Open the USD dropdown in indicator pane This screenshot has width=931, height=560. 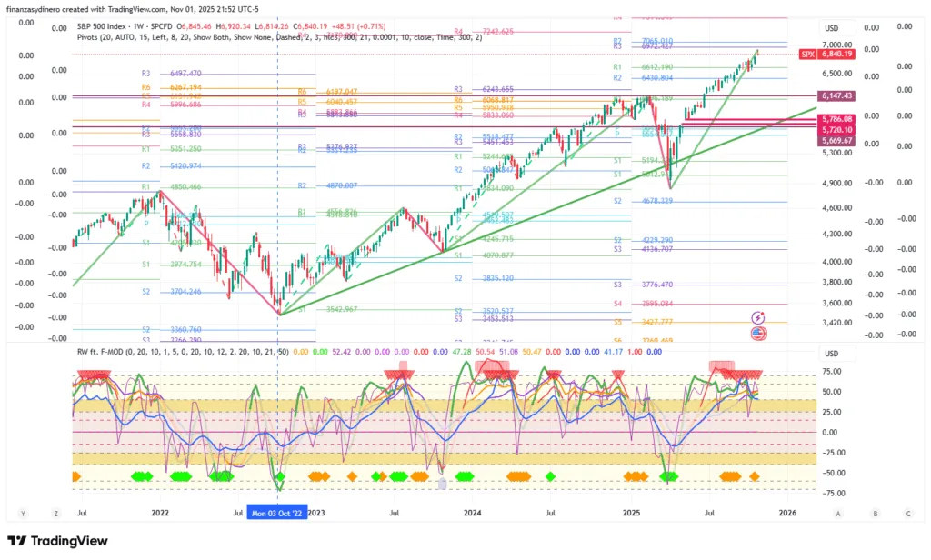coord(831,354)
